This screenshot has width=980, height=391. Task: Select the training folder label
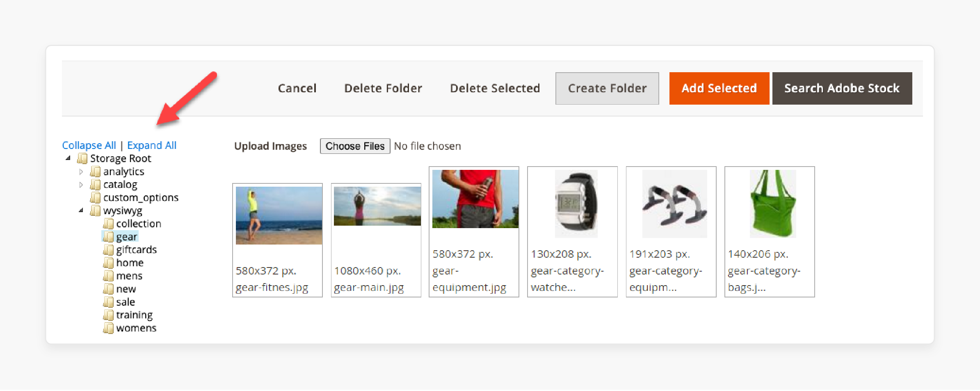click(x=135, y=315)
